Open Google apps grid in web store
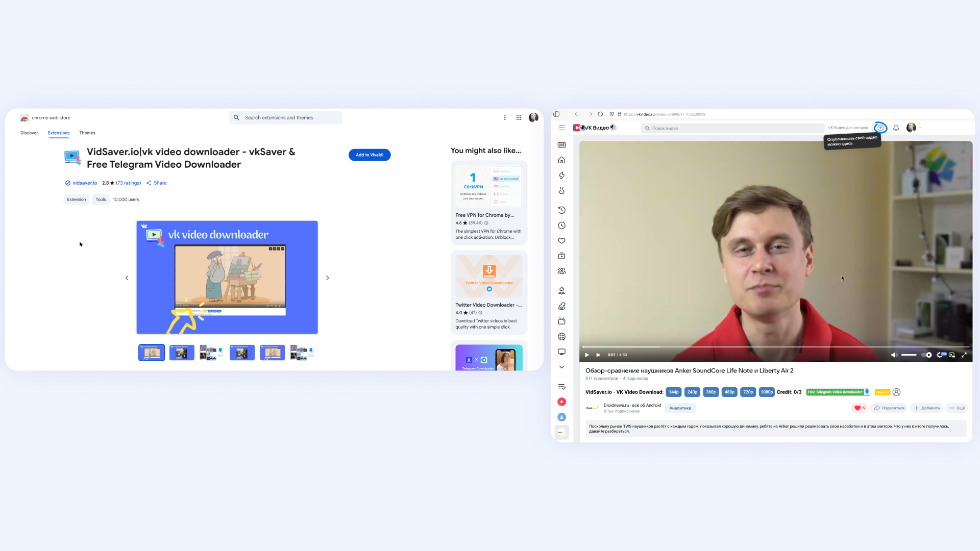This screenshot has height=551, width=980. tap(519, 118)
